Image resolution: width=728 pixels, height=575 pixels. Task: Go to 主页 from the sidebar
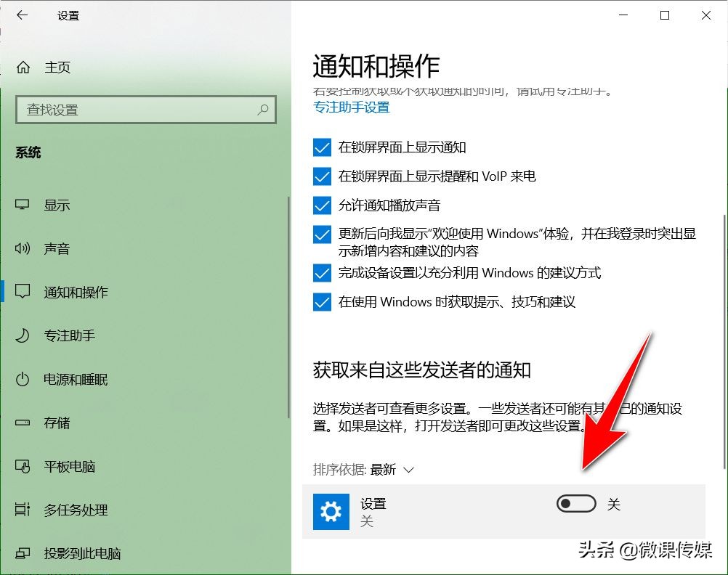[x=57, y=68]
